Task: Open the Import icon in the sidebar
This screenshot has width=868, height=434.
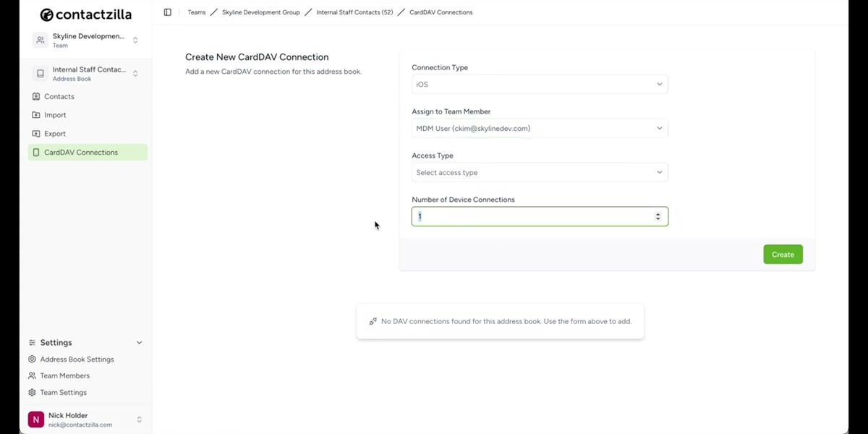Action: click(35, 114)
